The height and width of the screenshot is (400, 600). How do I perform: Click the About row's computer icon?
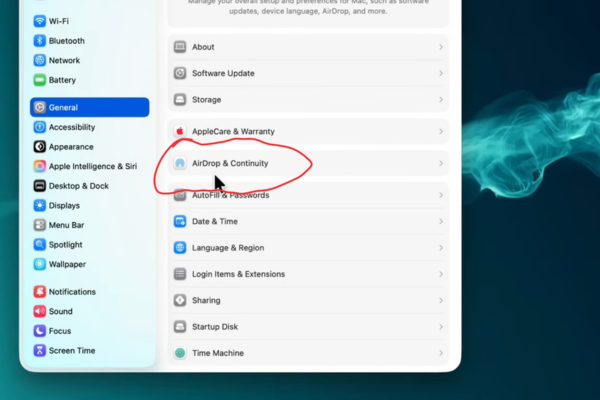[x=180, y=47]
